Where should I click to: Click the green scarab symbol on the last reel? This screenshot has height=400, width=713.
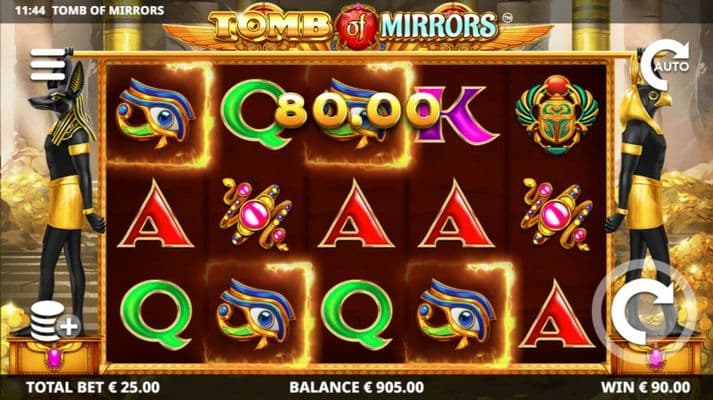point(557,115)
